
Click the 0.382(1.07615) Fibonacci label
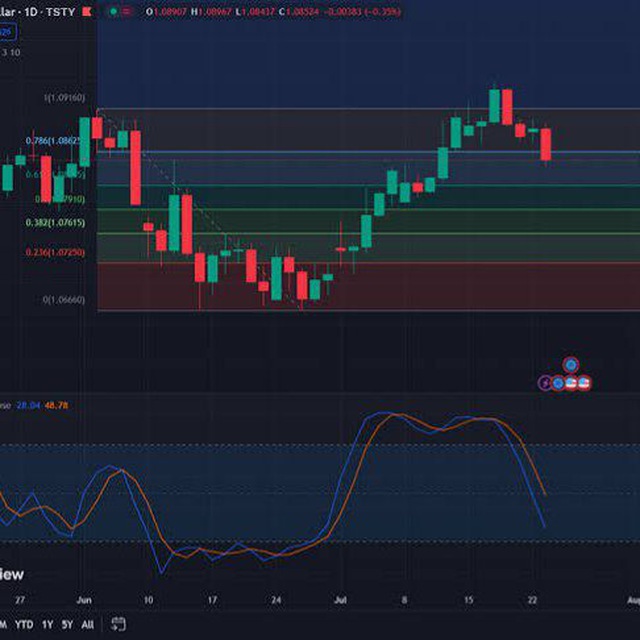56,223
